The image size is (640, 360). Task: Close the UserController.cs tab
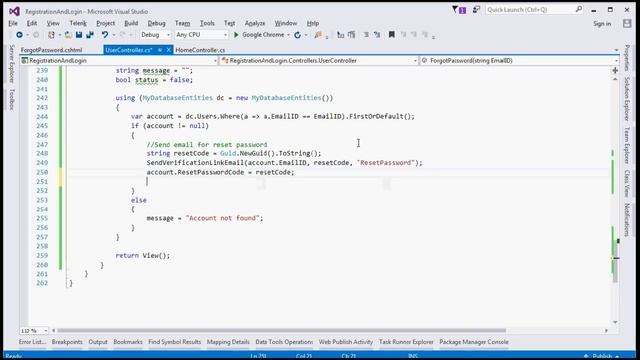click(168, 50)
